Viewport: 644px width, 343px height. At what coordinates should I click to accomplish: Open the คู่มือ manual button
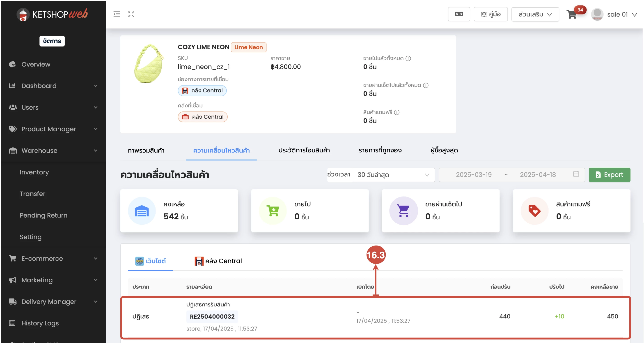[490, 14]
